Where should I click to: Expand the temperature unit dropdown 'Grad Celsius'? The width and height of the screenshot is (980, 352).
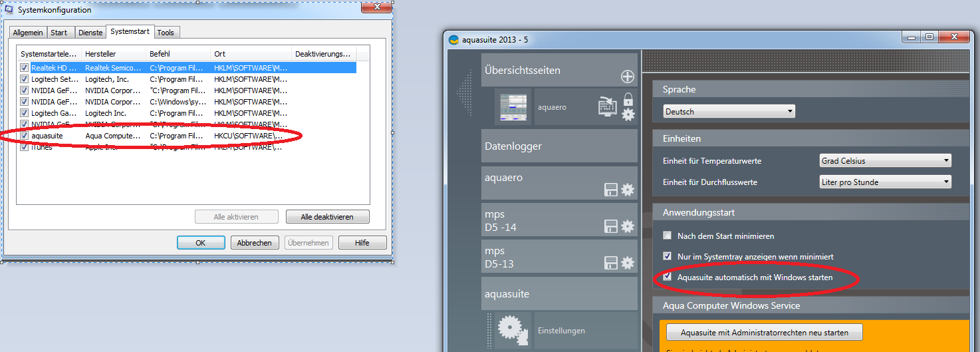click(884, 161)
